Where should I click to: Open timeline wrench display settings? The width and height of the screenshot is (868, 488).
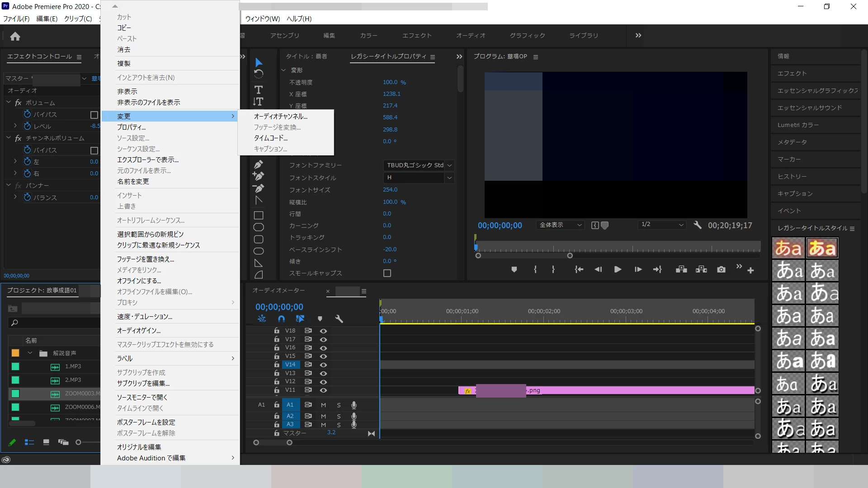point(339,319)
